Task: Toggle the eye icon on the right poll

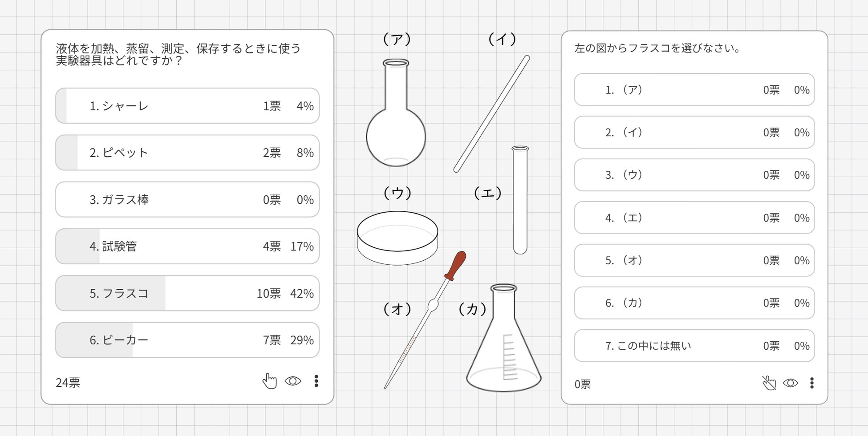Action: 791,383
